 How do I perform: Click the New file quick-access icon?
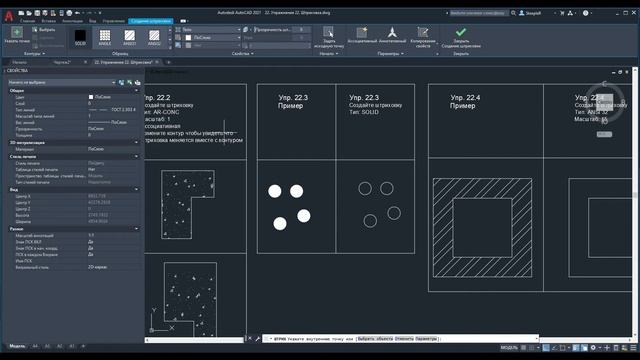(21, 13)
